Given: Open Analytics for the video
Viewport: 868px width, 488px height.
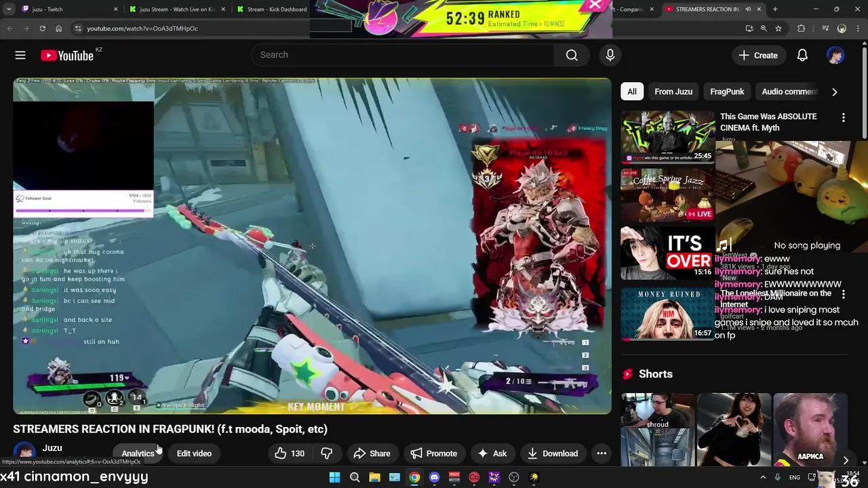Looking at the screenshot, I should [x=138, y=453].
